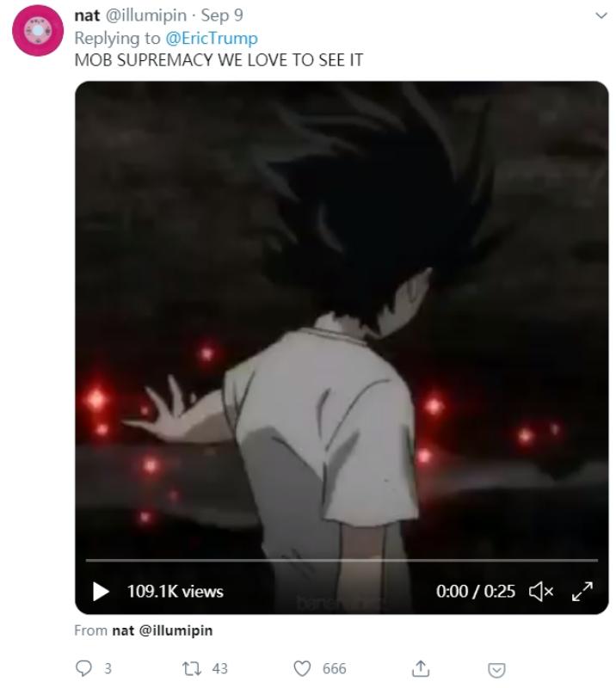This screenshot has height=688, width=616.
Task: Open the @EricTrump mention link
Action: [212, 38]
